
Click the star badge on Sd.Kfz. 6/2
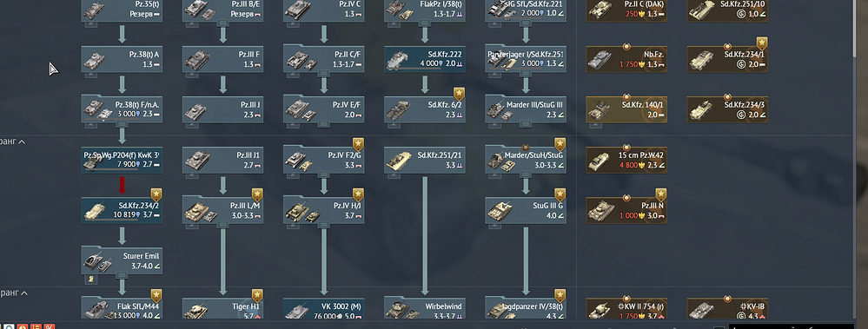point(459,94)
